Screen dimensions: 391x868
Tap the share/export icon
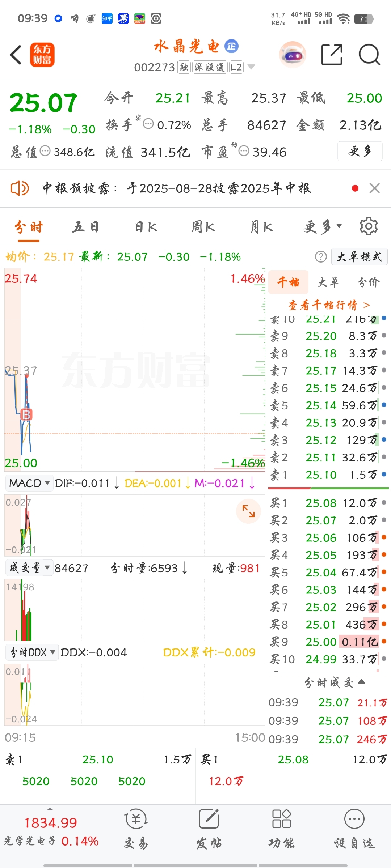pos(332,55)
